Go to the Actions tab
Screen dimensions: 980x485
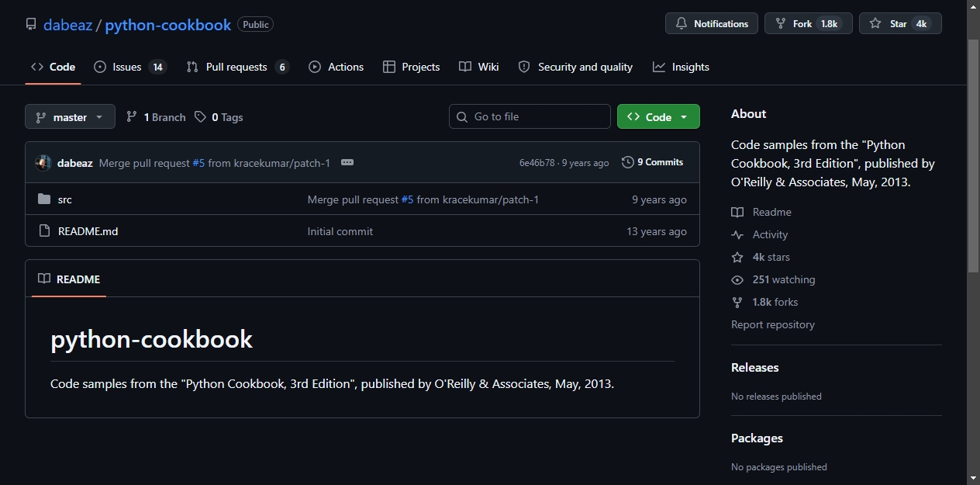pyautogui.click(x=336, y=67)
